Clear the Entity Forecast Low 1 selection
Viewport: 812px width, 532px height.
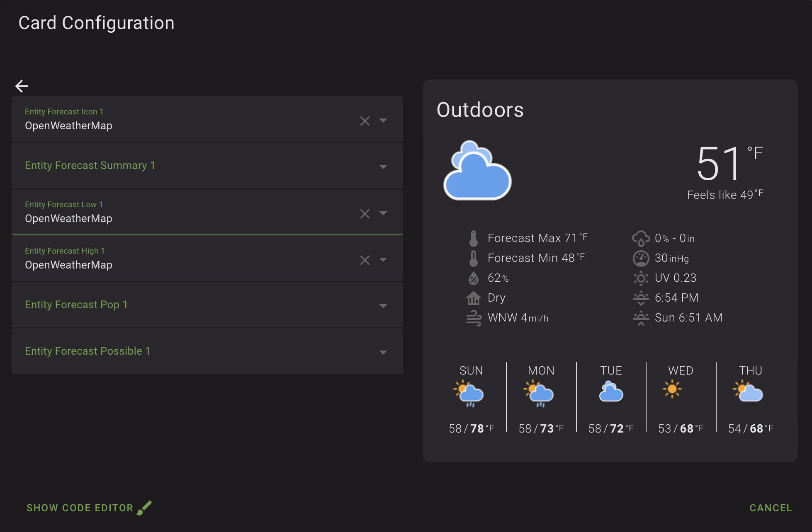365,213
